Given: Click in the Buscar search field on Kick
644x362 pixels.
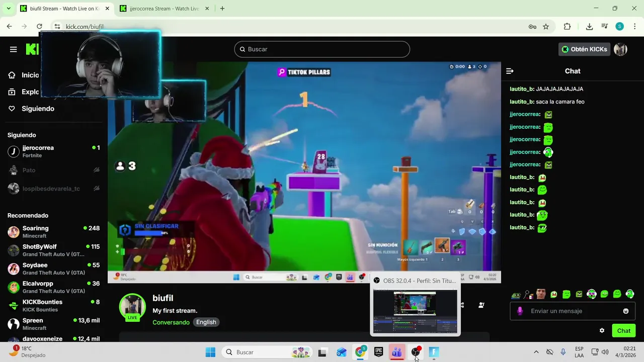Looking at the screenshot, I should [322, 49].
